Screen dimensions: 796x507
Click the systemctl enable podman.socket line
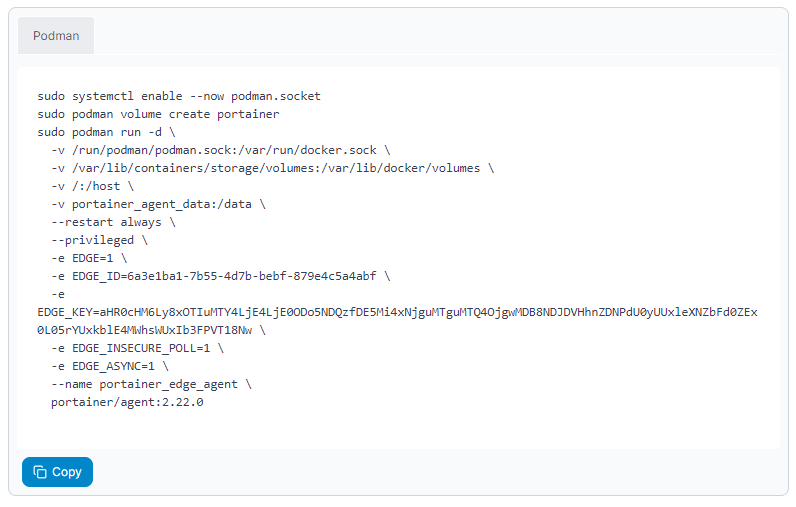coord(179,96)
